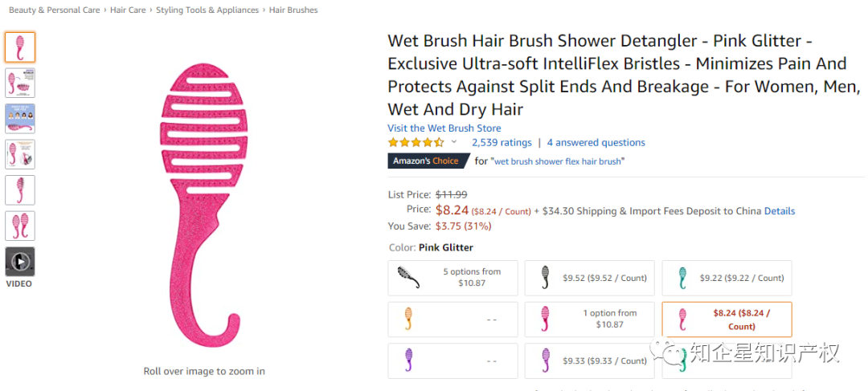Open the Beauty & Personal Care breadcrumb
Screen dimensions: 868x391
tap(55, 10)
